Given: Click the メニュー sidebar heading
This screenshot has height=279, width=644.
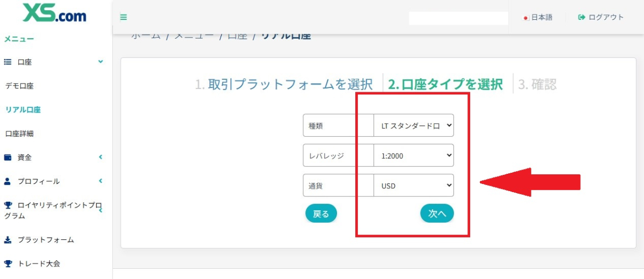Looking at the screenshot, I should pyautogui.click(x=19, y=39).
